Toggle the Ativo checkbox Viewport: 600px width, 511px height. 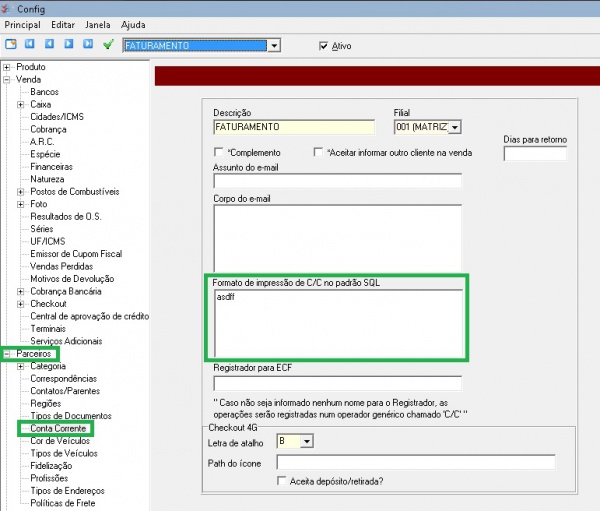[323, 45]
